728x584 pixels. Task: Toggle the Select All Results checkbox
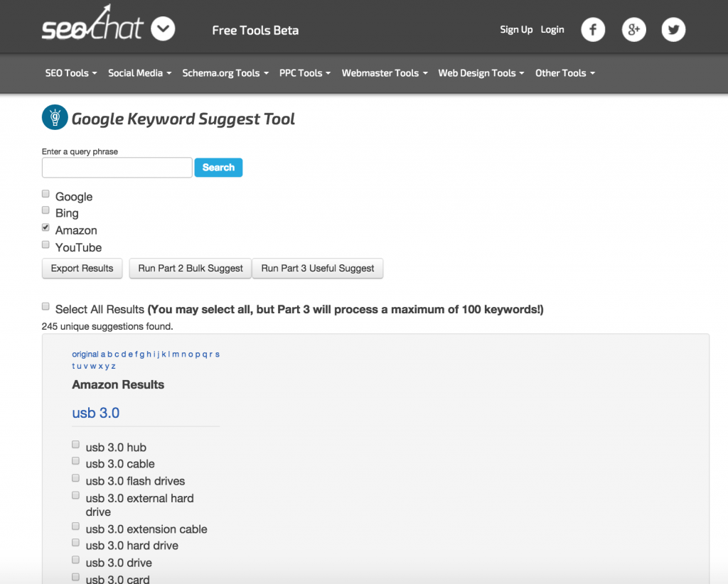pyautogui.click(x=46, y=307)
